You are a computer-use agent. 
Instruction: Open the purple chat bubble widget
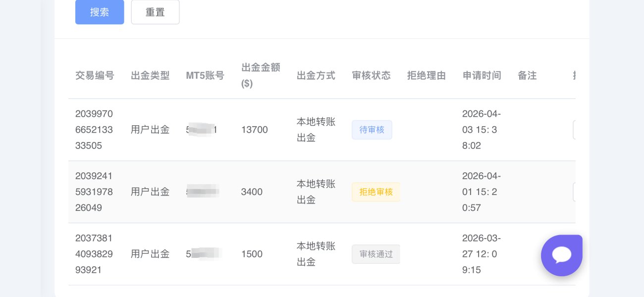tap(561, 255)
